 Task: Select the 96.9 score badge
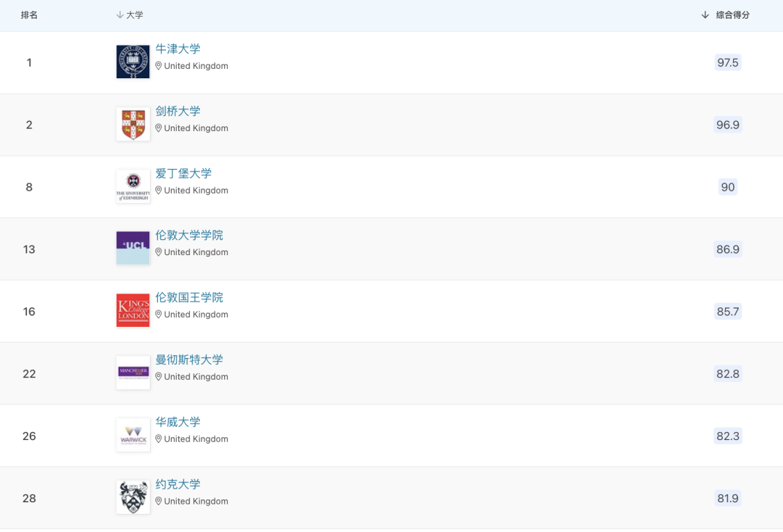coord(728,125)
